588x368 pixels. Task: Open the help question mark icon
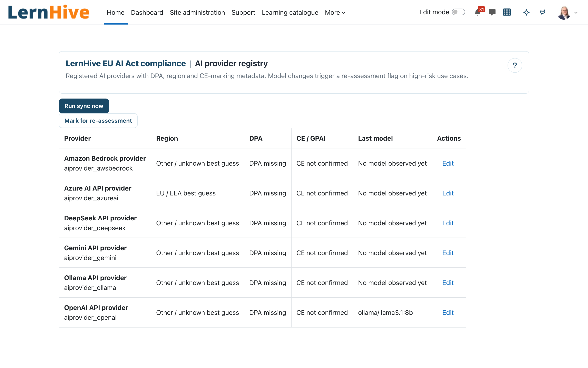coord(515,65)
